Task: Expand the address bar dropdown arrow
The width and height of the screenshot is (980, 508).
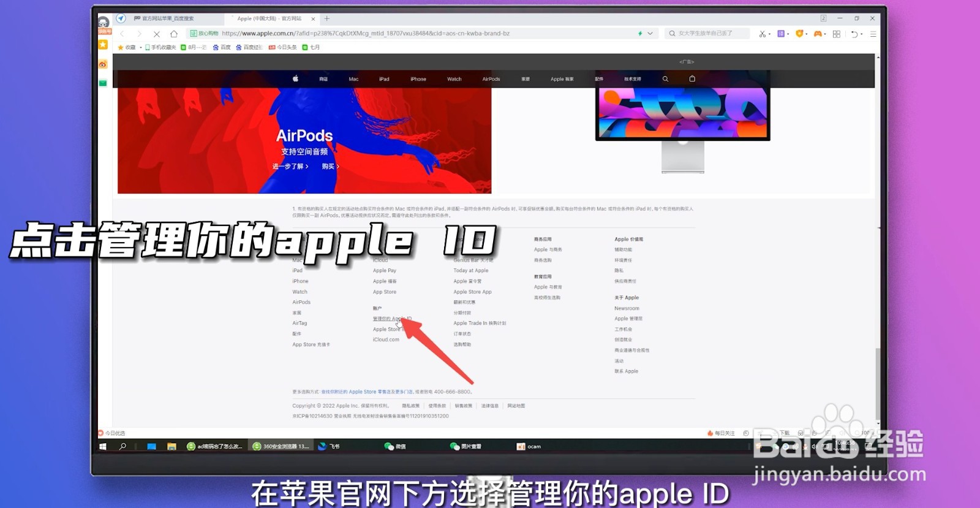Action: [x=650, y=34]
